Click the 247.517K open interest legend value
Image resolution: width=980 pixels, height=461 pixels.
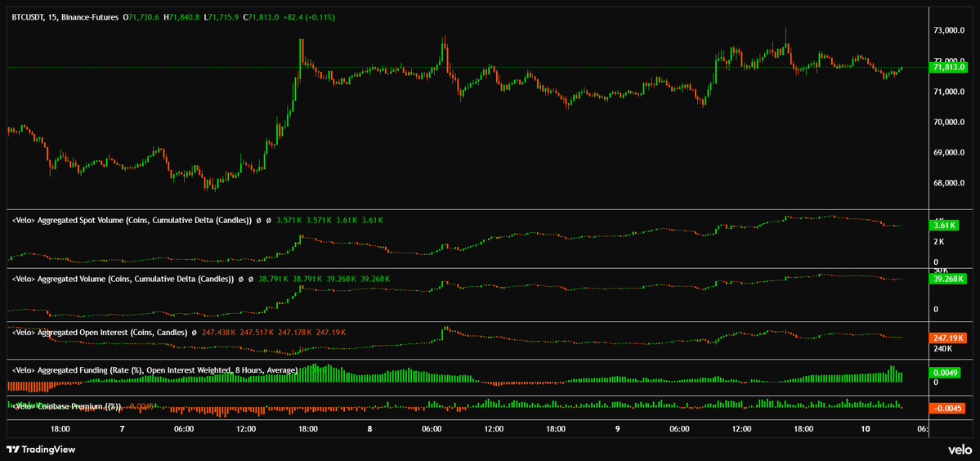point(257,333)
